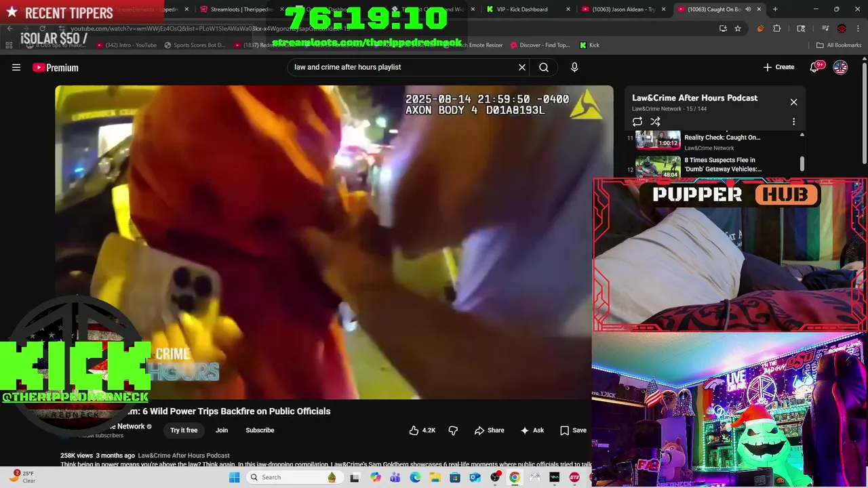Toggle playlist shuffle
This screenshot has height=488, width=868.
click(x=655, y=122)
